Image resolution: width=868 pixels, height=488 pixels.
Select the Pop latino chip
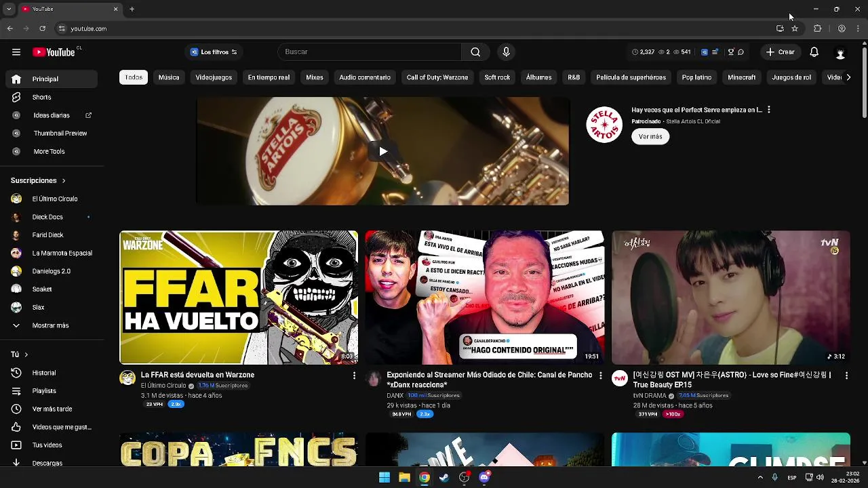coord(696,77)
